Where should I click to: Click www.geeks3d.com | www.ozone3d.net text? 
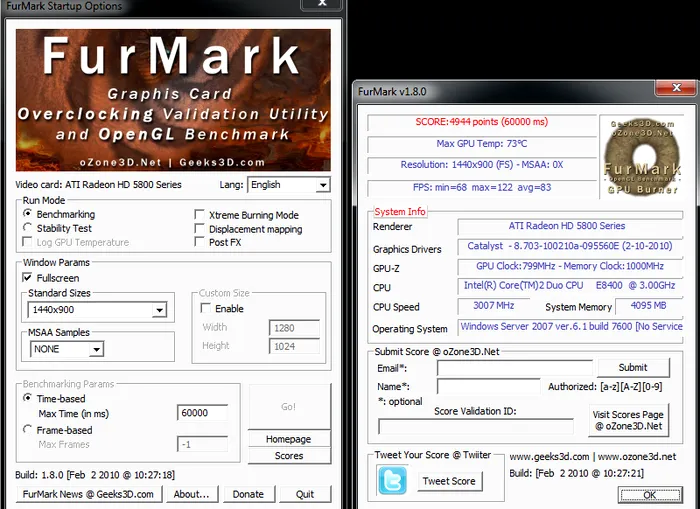coord(593,457)
